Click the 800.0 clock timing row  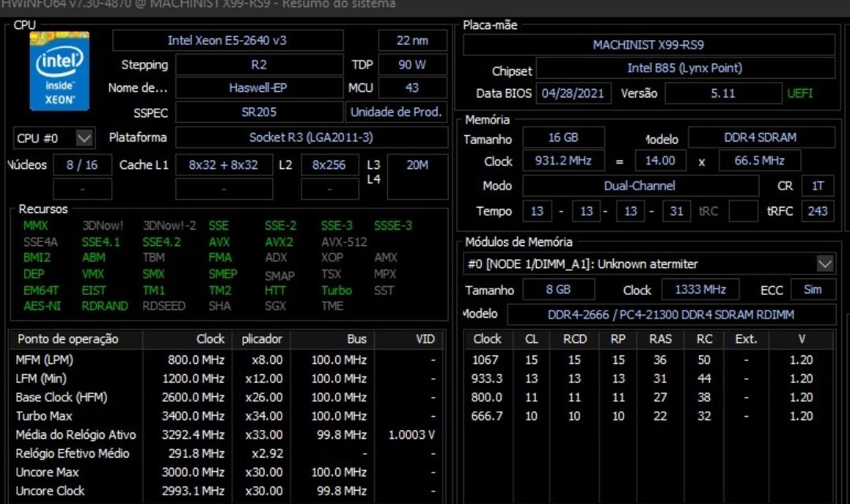point(649,397)
